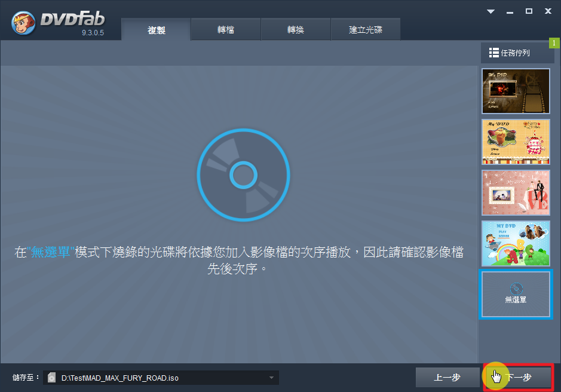Image resolution: width=561 pixels, height=392 pixels.
Task: Click the large blue disc icon
Action: click(x=243, y=175)
